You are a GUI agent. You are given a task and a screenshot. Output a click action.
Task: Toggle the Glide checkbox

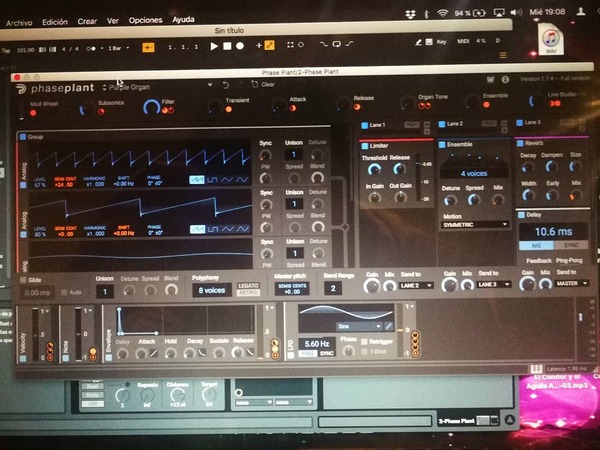click(x=23, y=280)
